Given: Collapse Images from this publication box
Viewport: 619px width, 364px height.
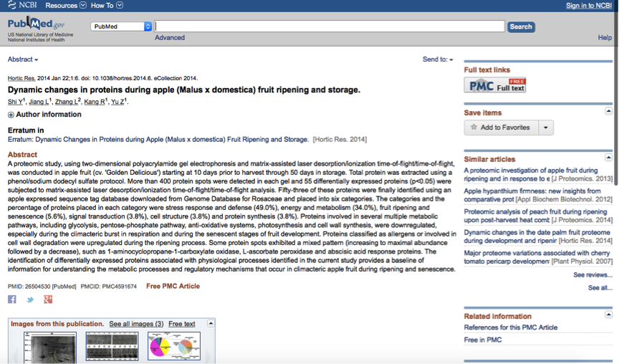Looking at the screenshot, I should coord(211,323).
